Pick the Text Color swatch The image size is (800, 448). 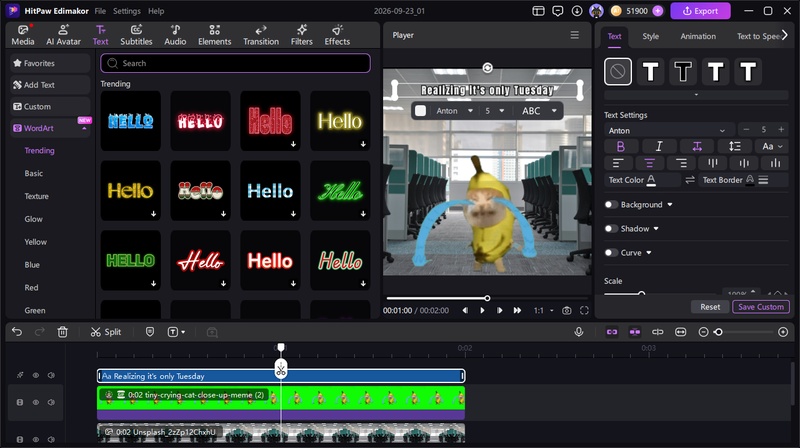[x=652, y=180]
